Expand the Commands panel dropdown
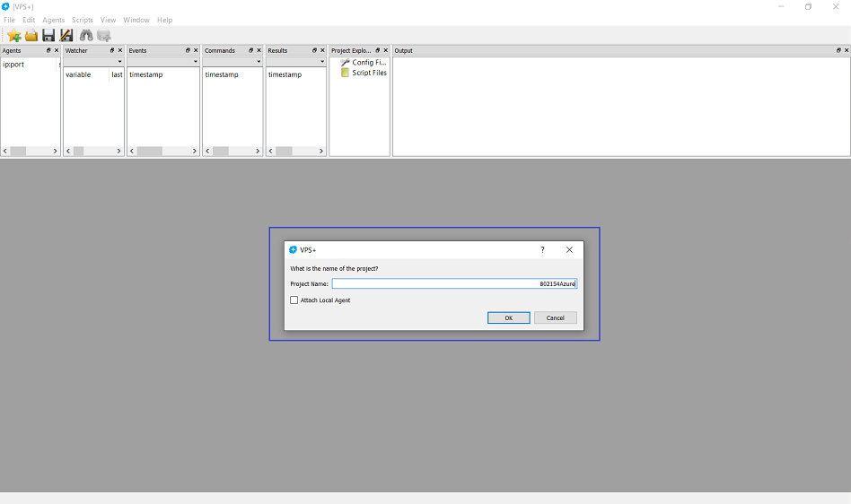 (259, 62)
